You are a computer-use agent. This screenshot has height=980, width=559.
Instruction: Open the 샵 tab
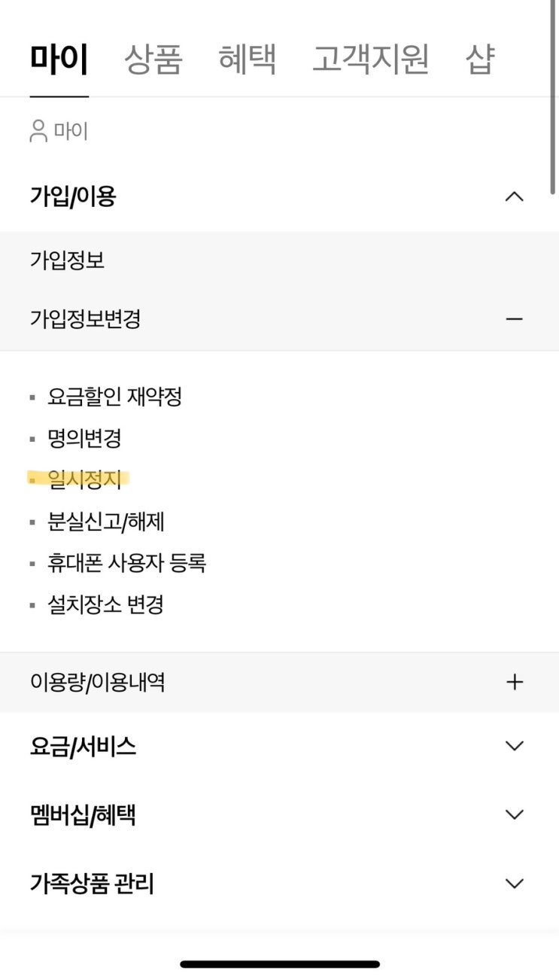[x=479, y=59]
